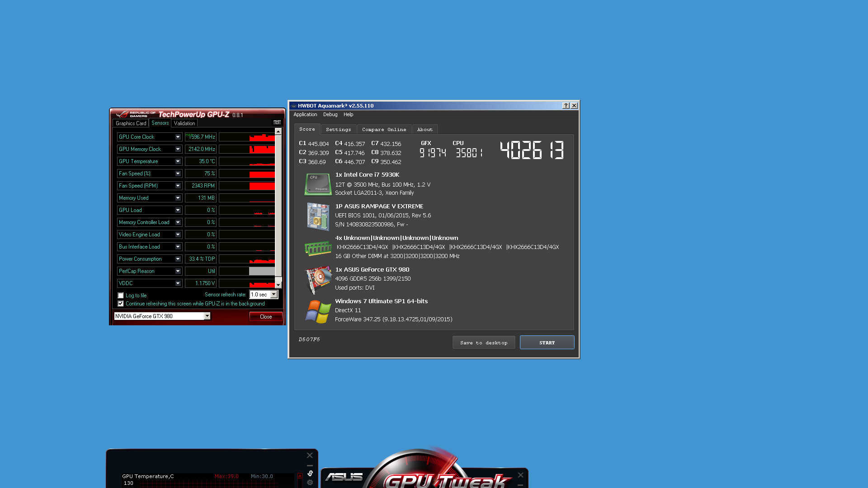The height and width of the screenshot is (488, 868).
Task: Close the ASUS GPU Tweak main window
Action: point(521,475)
